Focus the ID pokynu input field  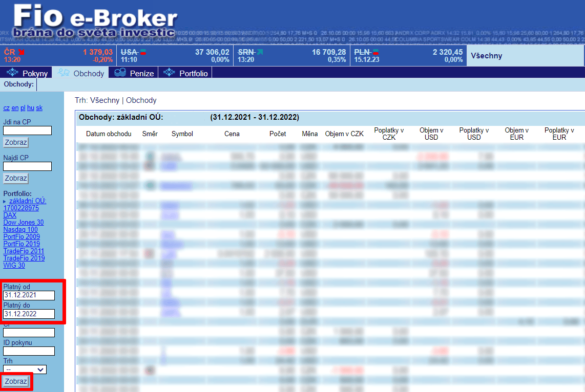[29, 351]
